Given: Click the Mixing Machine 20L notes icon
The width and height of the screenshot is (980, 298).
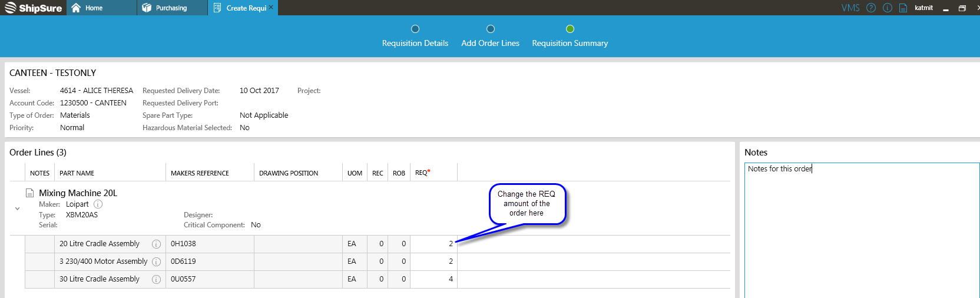Looking at the screenshot, I should point(29,193).
